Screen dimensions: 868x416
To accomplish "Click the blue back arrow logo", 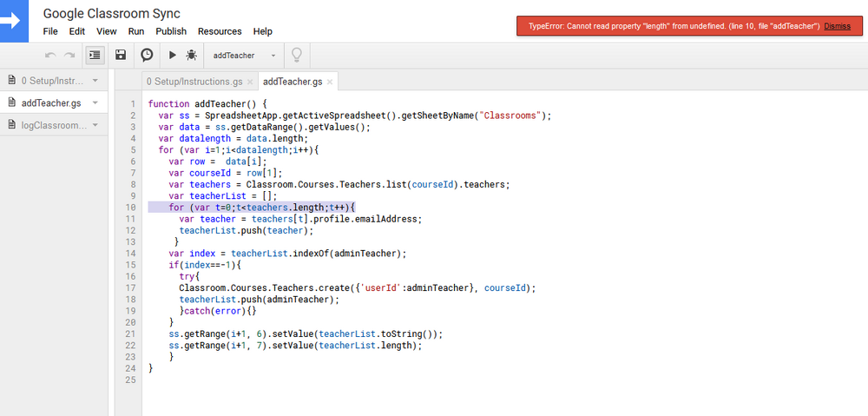I will click(14, 21).
